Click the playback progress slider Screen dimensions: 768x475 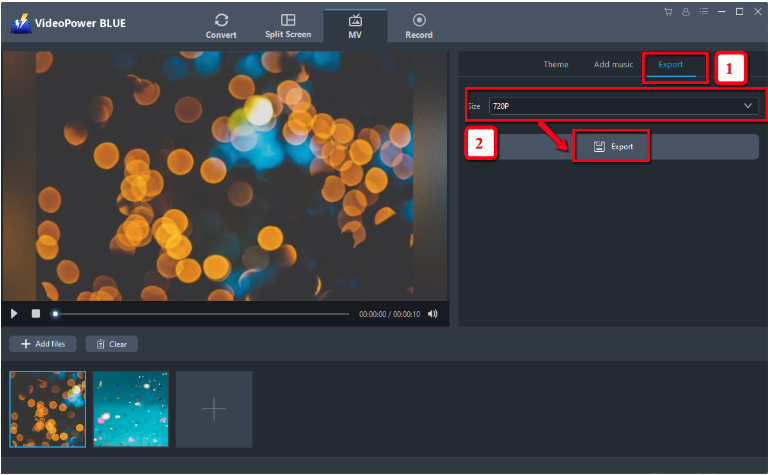tap(202, 314)
